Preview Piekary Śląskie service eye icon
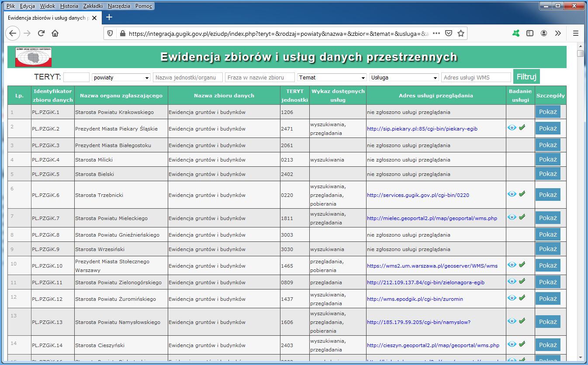Viewport: 588px width, 365px height. tap(512, 127)
